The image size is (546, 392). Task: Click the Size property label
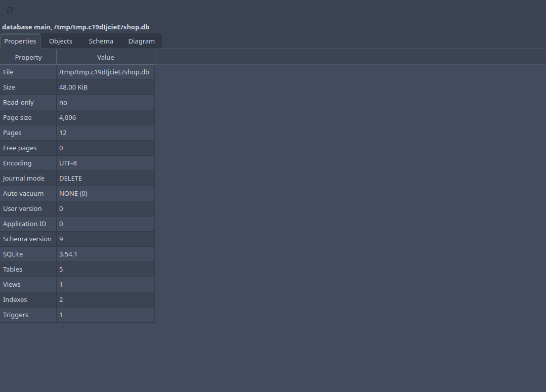[28, 88]
